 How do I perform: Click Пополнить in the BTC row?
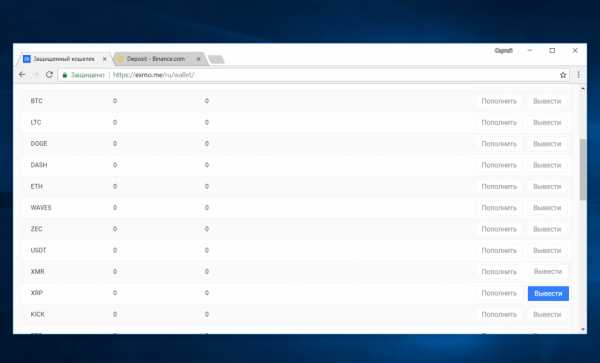click(x=499, y=101)
